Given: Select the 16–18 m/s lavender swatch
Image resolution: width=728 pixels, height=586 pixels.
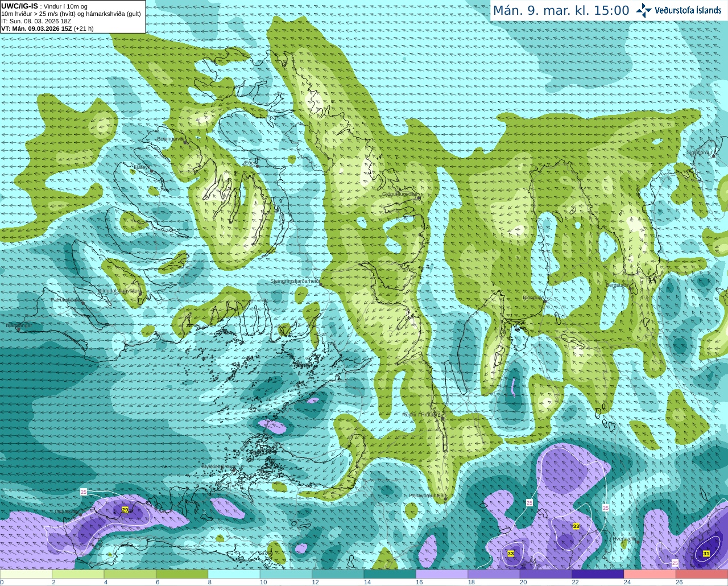Looking at the screenshot, I should coord(442,574).
